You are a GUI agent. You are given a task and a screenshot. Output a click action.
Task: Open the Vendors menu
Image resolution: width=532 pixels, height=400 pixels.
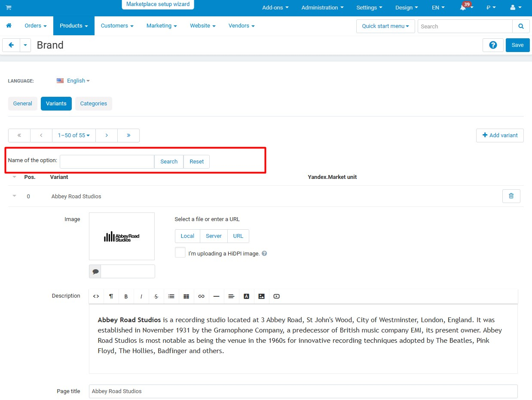pyautogui.click(x=242, y=26)
